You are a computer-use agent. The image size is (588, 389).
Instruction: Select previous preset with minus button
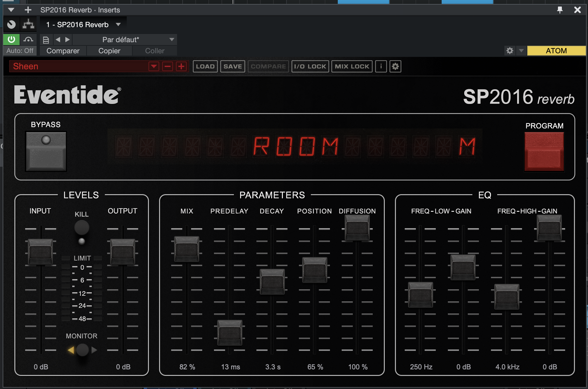coord(168,66)
